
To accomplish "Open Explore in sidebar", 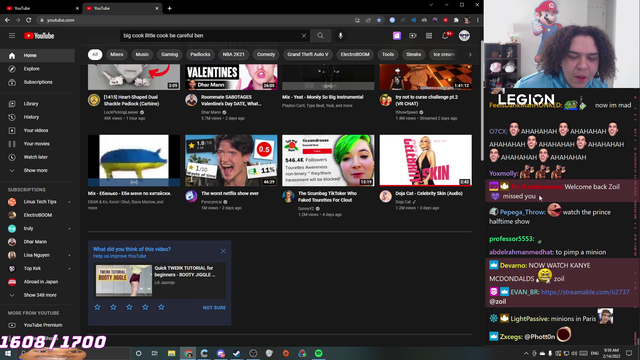I will [x=37, y=69].
